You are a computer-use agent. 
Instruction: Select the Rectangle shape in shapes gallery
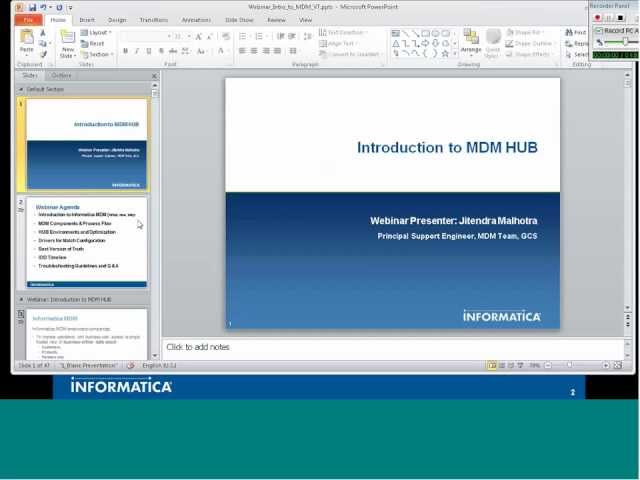(425, 33)
